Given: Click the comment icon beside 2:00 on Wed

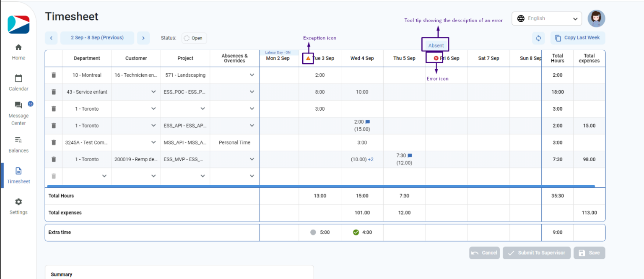Looking at the screenshot, I should click(368, 122).
